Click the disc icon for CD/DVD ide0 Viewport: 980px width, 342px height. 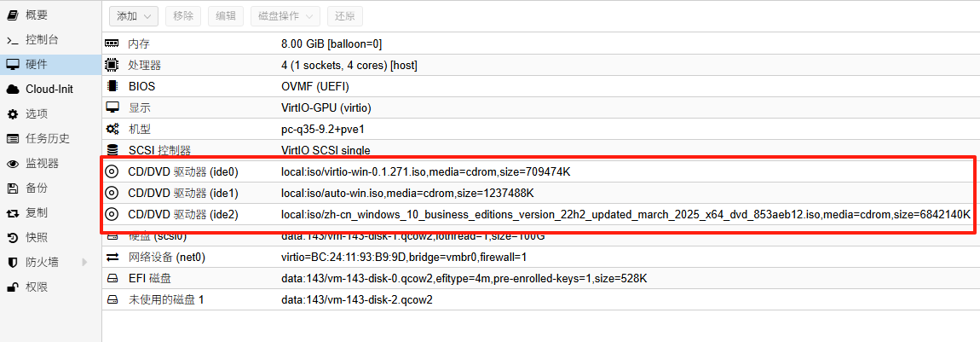pyautogui.click(x=112, y=171)
